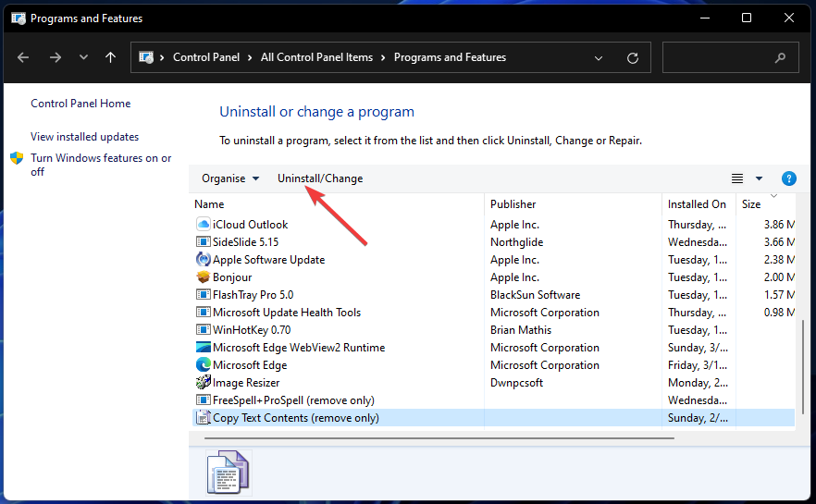Image resolution: width=816 pixels, height=504 pixels.
Task: Click the Microsoft Edge program icon
Action: pyautogui.click(x=204, y=365)
